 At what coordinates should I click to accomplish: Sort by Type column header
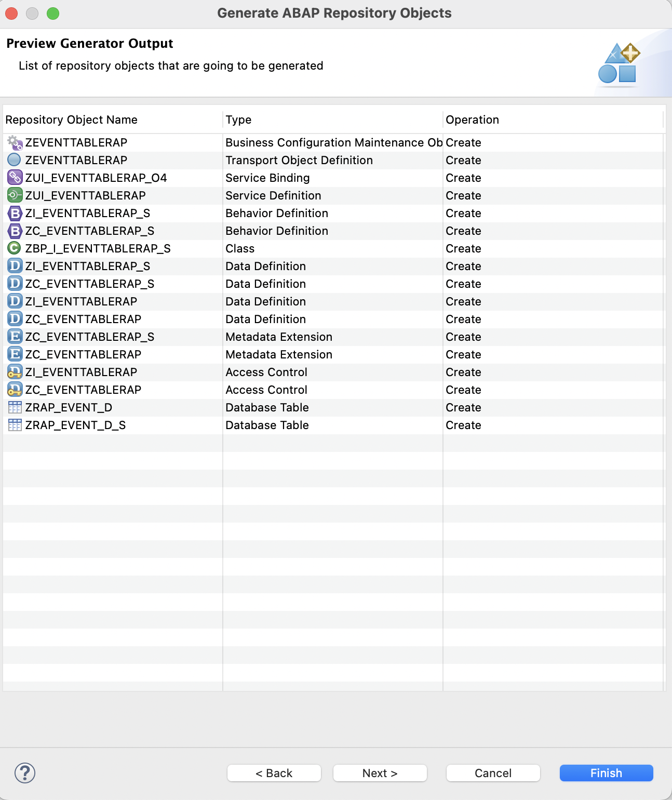pos(333,119)
